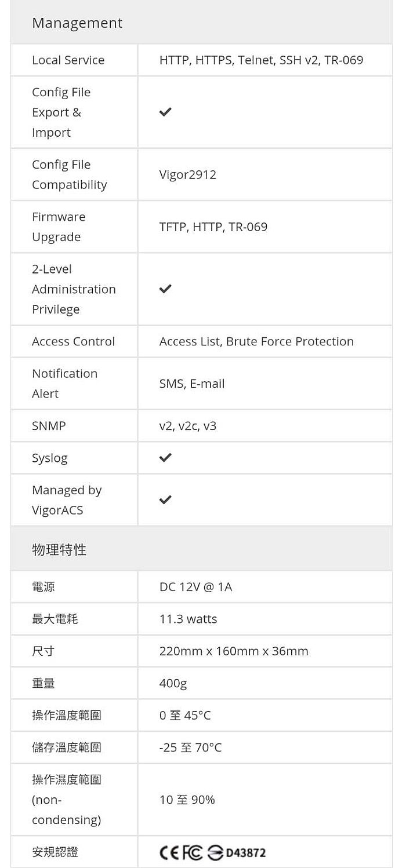Click the Local Service row label
This screenshot has width=406, height=868.
pyautogui.click(x=68, y=60)
